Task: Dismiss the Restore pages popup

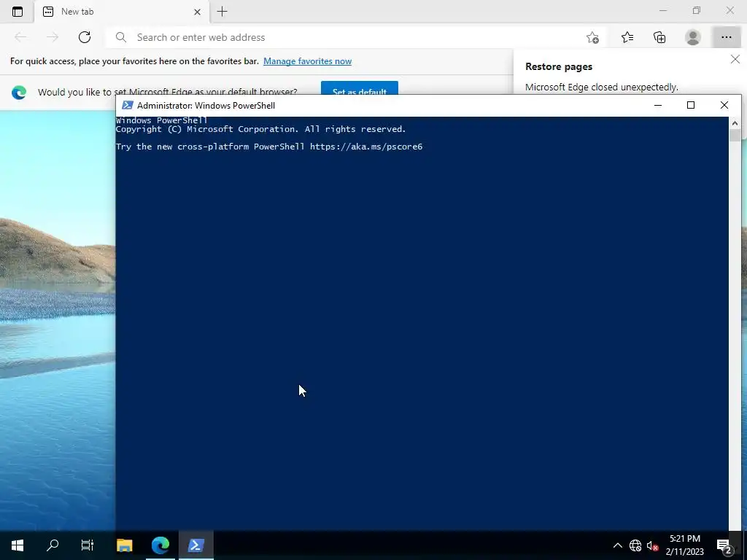Action: coord(735,59)
